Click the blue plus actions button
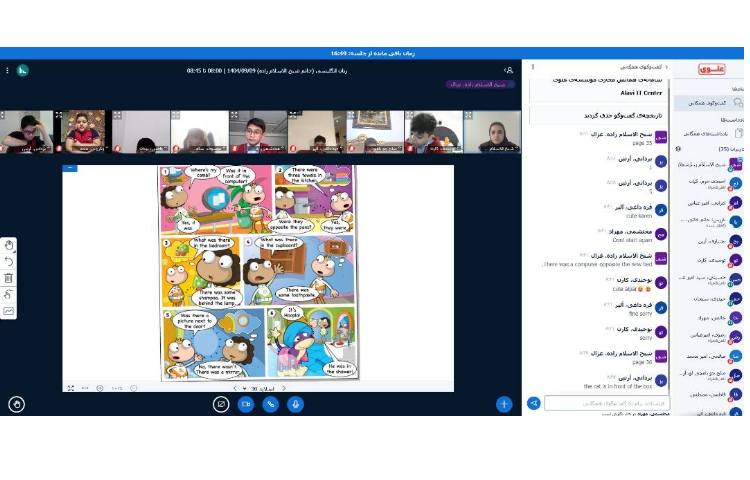 click(x=504, y=404)
